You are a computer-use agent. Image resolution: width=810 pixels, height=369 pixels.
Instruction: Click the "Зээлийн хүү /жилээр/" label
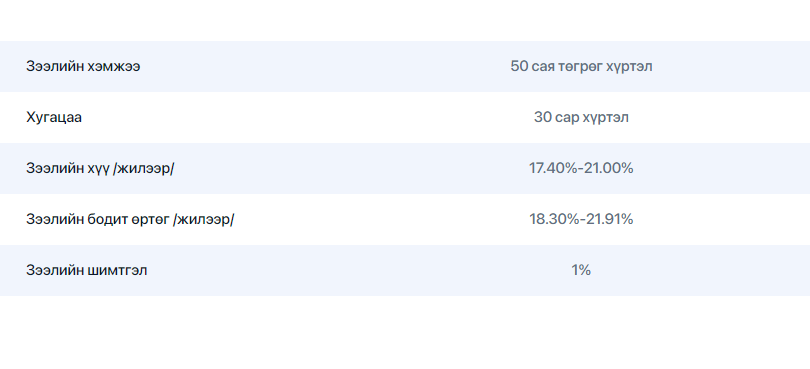[x=100, y=168]
